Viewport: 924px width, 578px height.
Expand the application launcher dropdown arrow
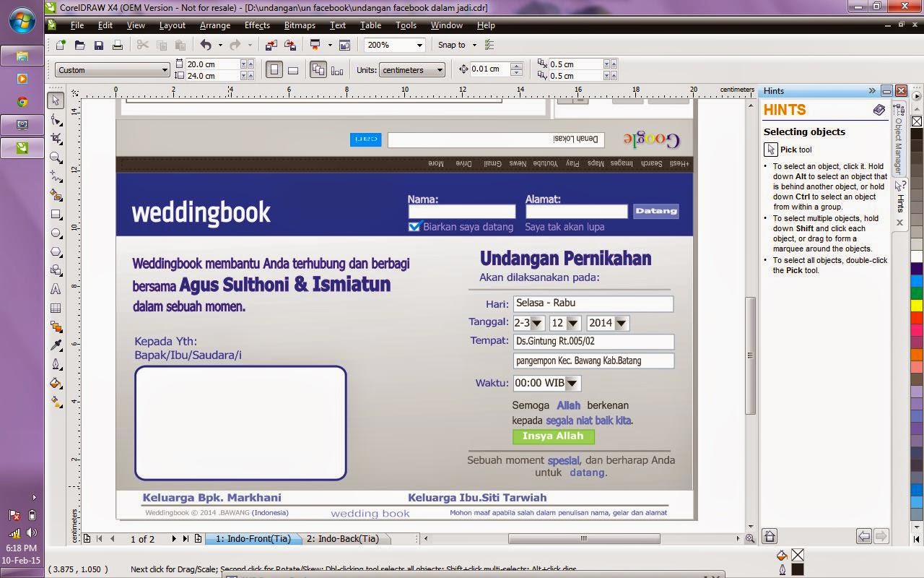coord(329,45)
